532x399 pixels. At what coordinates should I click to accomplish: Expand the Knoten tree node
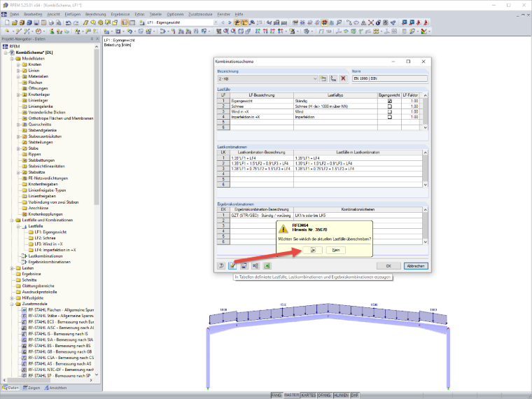(x=18, y=64)
